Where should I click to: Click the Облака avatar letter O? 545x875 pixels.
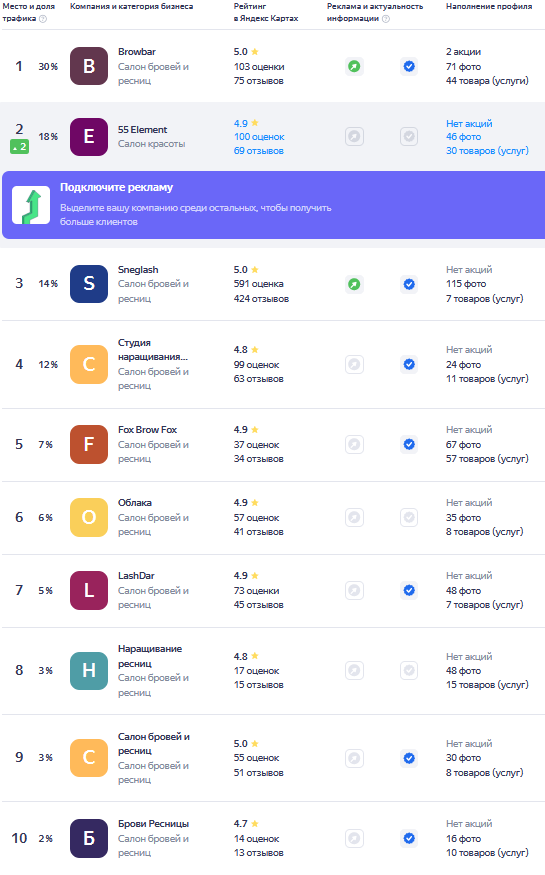coord(89,518)
